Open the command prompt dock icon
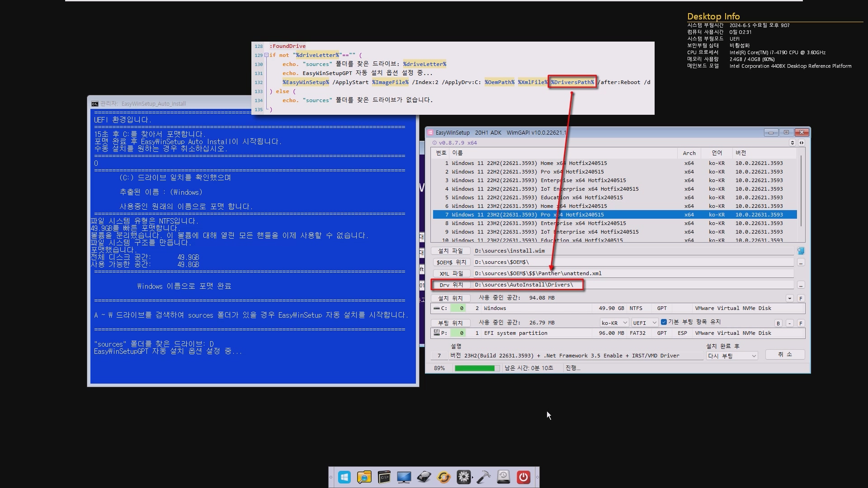The image size is (868, 488). click(x=384, y=477)
